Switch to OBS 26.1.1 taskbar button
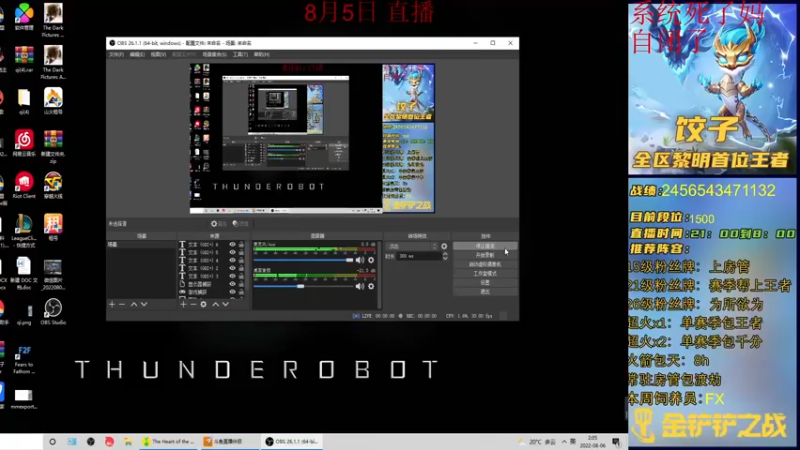 [293, 442]
